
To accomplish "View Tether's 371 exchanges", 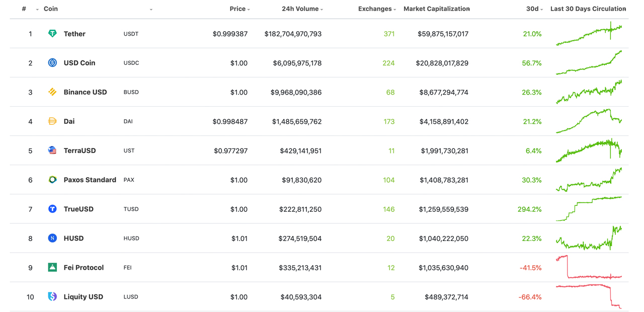I will [389, 34].
